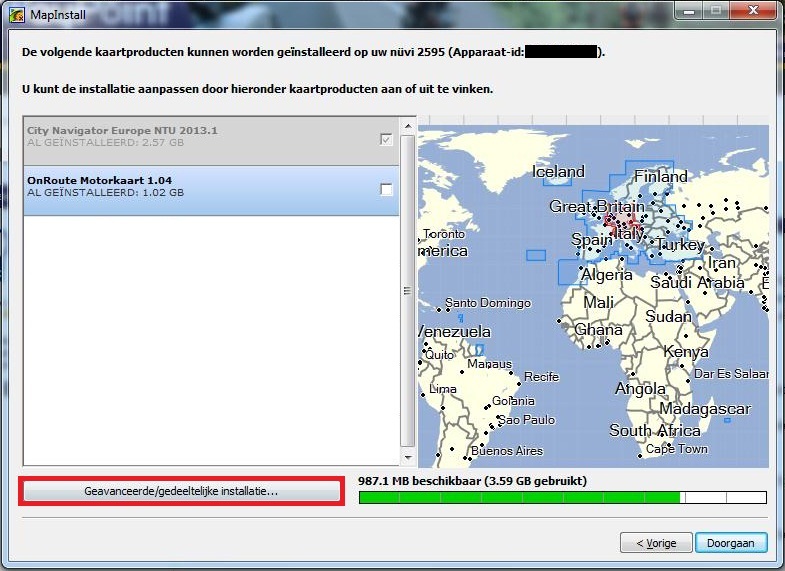Image resolution: width=785 pixels, height=571 pixels.
Task: Toggle the OnRoute Motorkaart 1.04 checkbox
Action: tap(386, 189)
